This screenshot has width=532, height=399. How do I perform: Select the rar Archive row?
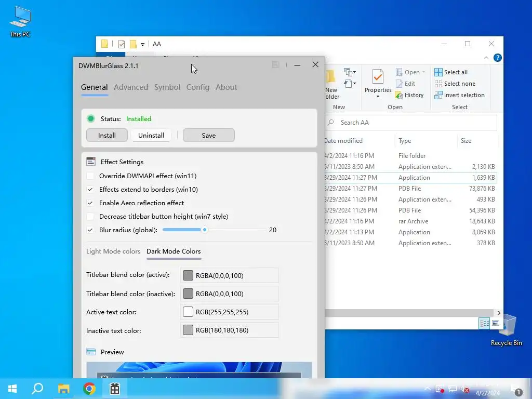(411, 221)
